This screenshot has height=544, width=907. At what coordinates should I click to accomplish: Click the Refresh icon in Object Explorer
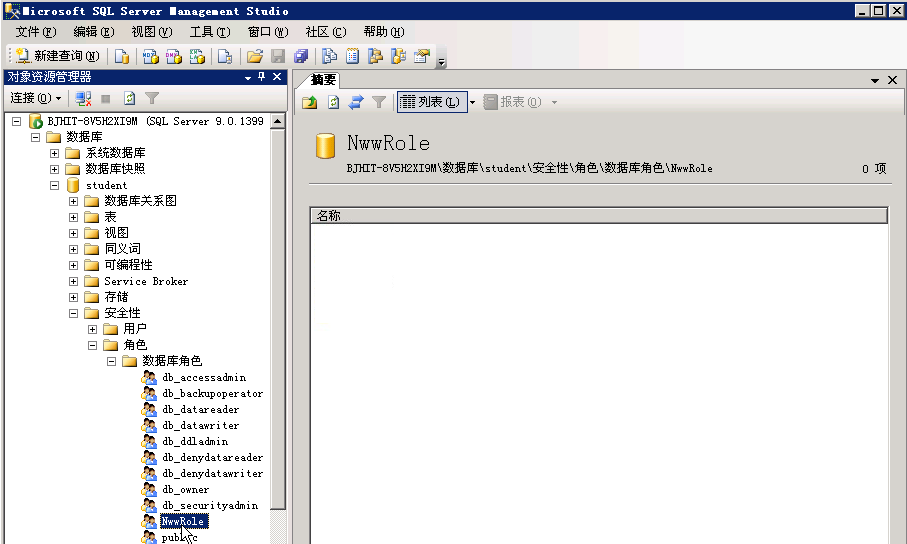click(130, 98)
